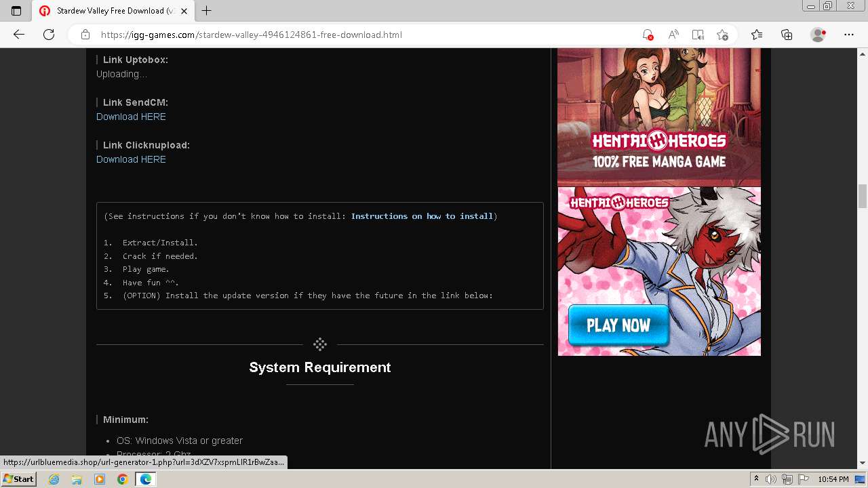The image size is (868, 488).
Task: Open Instructions on how to install link
Action: [422, 216]
